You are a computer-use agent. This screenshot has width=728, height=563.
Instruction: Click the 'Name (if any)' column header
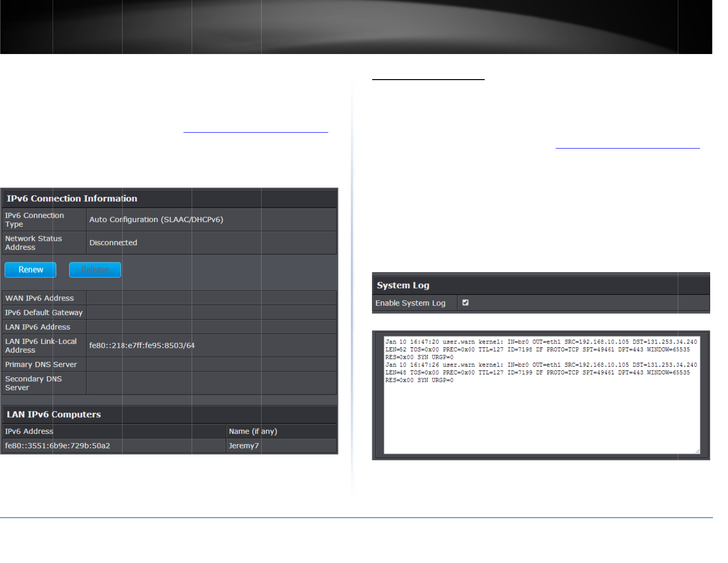(x=253, y=431)
